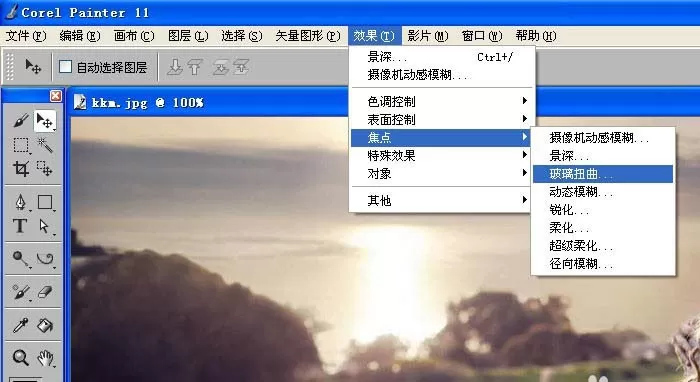Click the Move Up One Layer icon
This screenshot has height=382, width=700.
(241, 67)
